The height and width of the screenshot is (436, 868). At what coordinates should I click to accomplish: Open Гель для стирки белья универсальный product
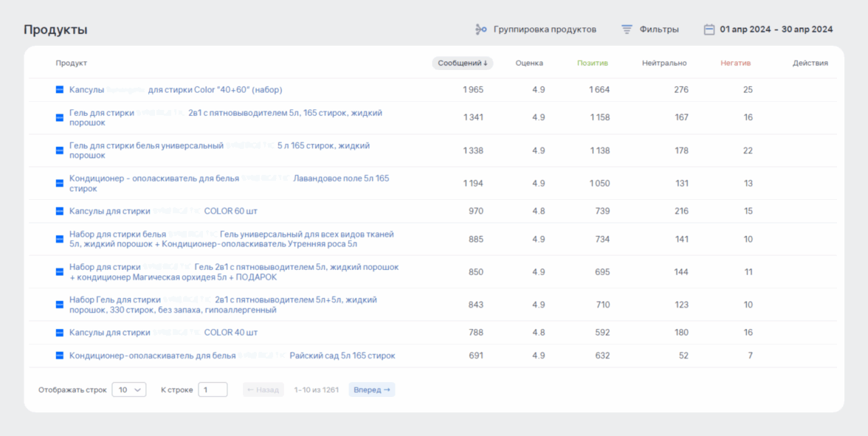tap(146, 146)
